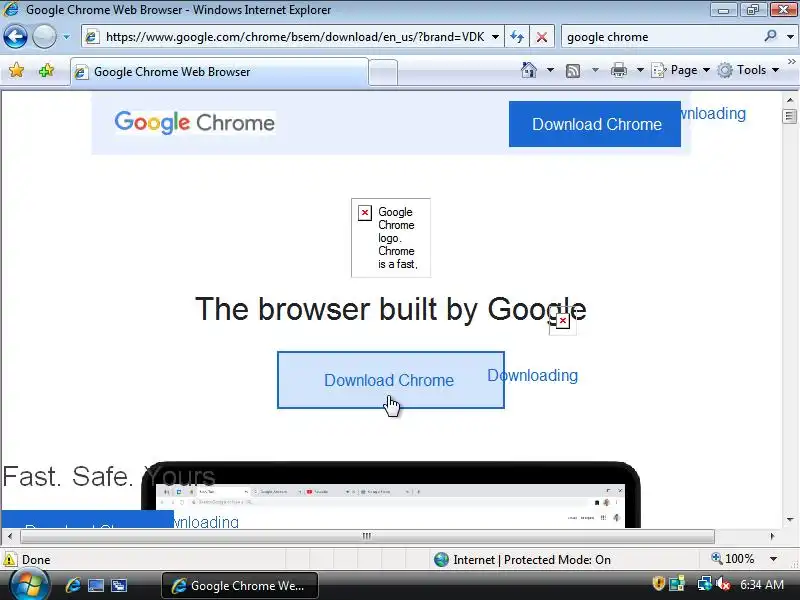This screenshot has height=600, width=800.
Task: Click the Google Chrome We... taskbar button
Action: 240,586
